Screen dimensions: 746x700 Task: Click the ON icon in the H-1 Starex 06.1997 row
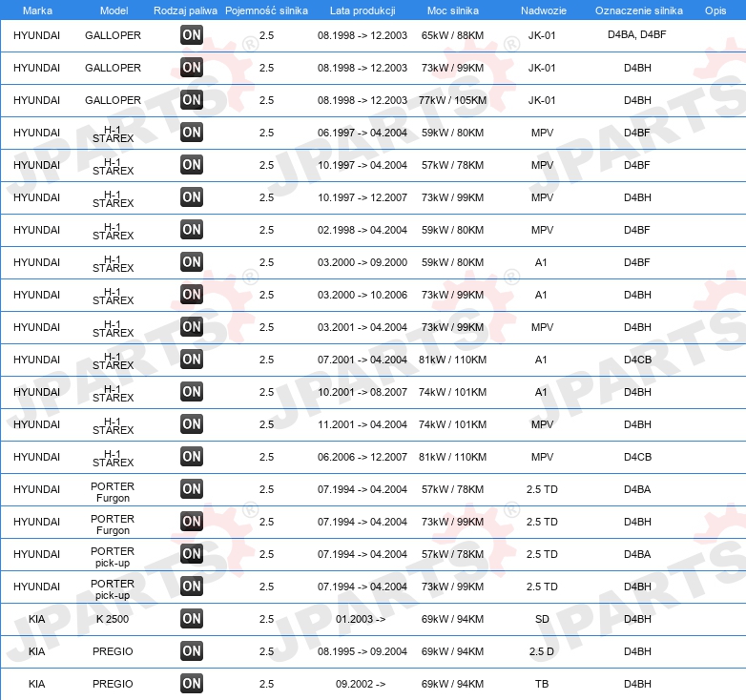(192, 133)
